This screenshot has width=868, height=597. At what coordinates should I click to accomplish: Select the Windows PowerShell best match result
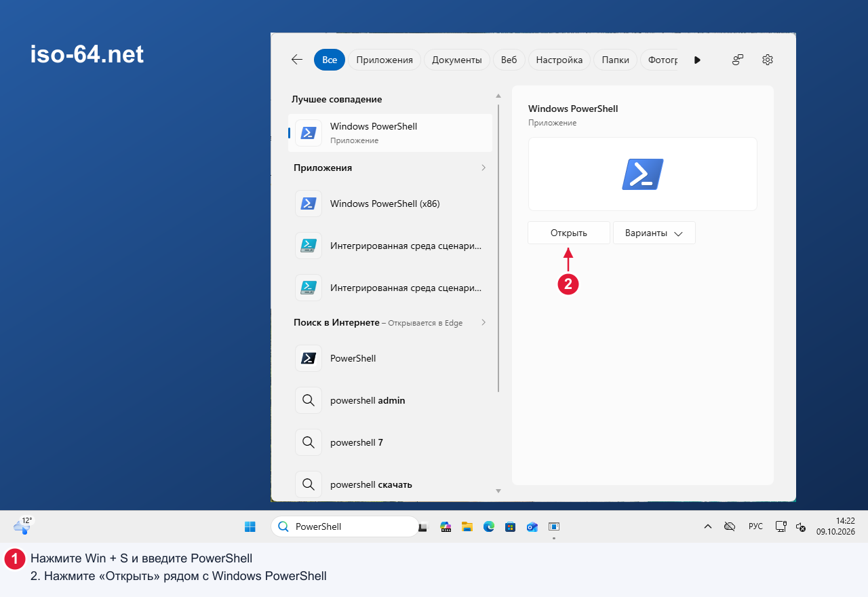[391, 133]
